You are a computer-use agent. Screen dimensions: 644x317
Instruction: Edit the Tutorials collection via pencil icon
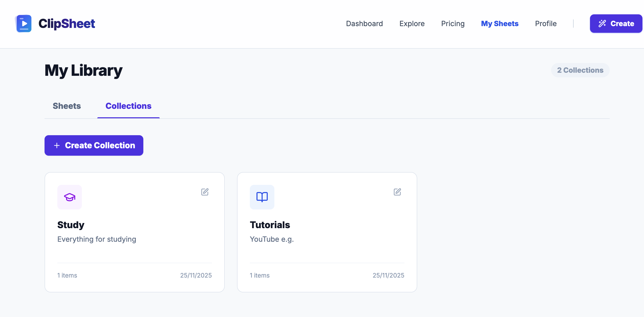tap(397, 192)
